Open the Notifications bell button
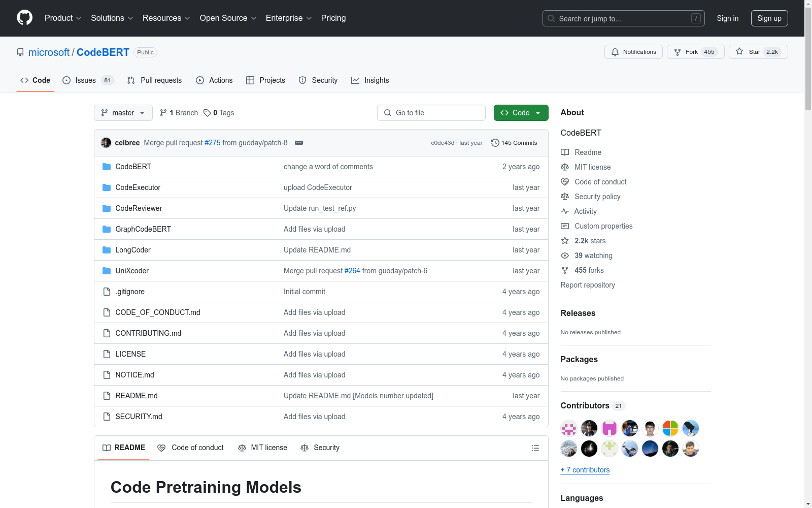The image size is (812, 508). point(633,52)
